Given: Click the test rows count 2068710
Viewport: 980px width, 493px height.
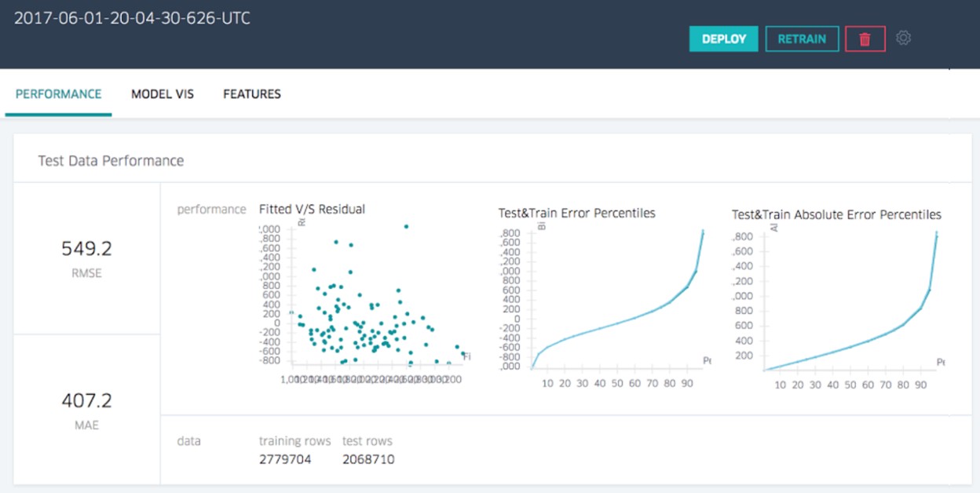Looking at the screenshot, I should 368,459.
